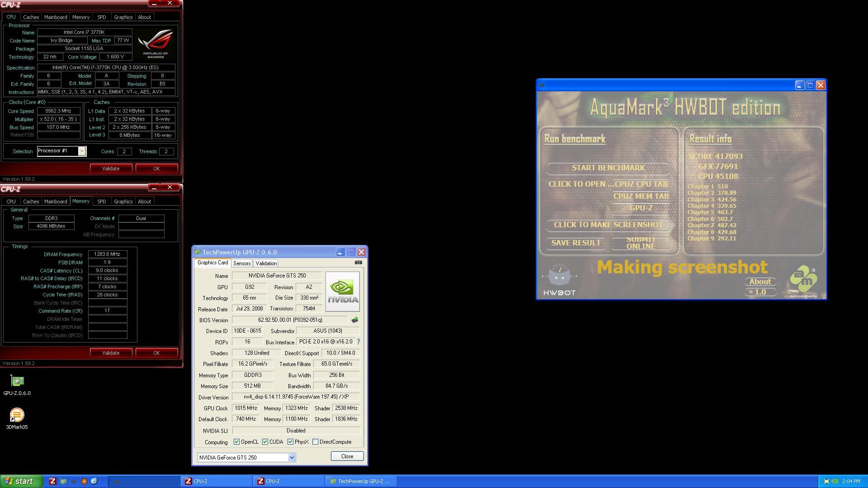This screenshot has height=488, width=868.
Task: Click the BIOS Version field in GPU-Z
Action: (x=290, y=320)
